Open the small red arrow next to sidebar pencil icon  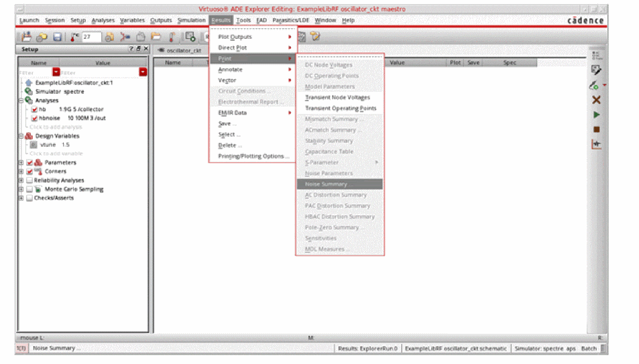tap(604, 85)
